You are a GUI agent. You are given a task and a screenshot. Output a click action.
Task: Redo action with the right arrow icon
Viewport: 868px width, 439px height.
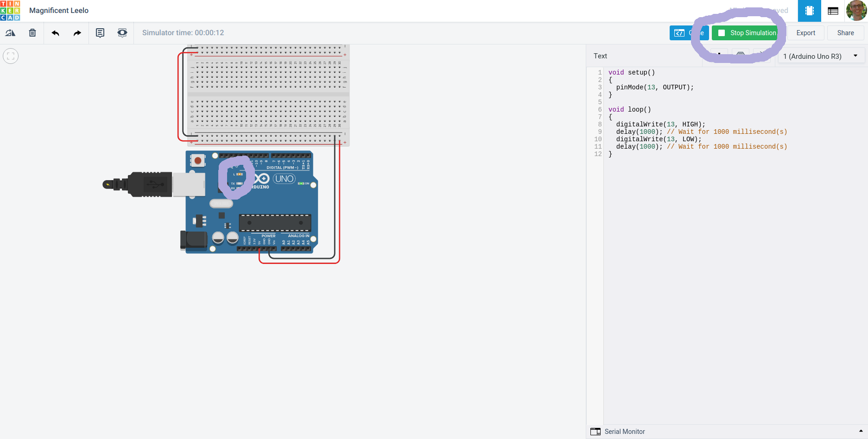click(x=77, y=33)
